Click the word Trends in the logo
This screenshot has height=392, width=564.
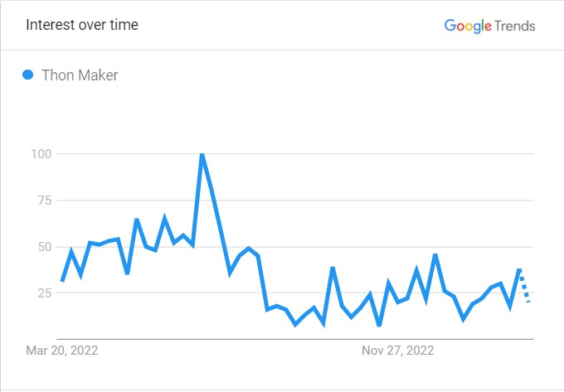click(515, 26)
